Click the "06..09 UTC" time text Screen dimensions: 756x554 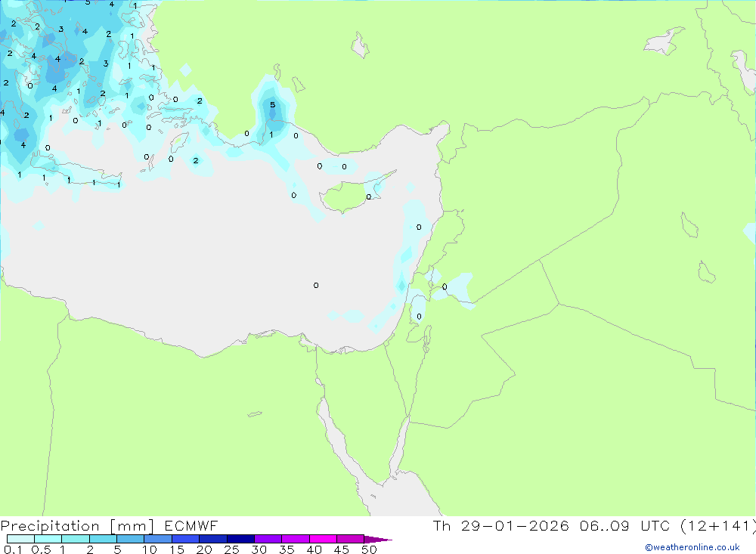pos(624,525)
